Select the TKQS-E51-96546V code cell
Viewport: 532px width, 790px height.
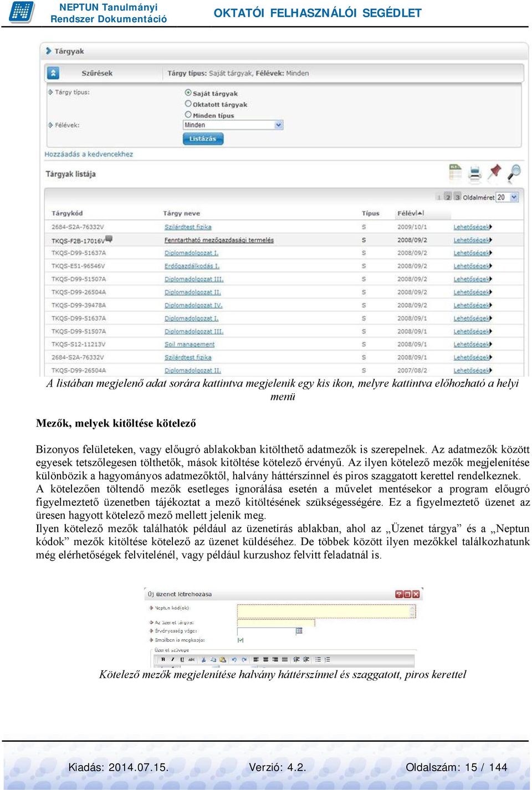point(78,266)
